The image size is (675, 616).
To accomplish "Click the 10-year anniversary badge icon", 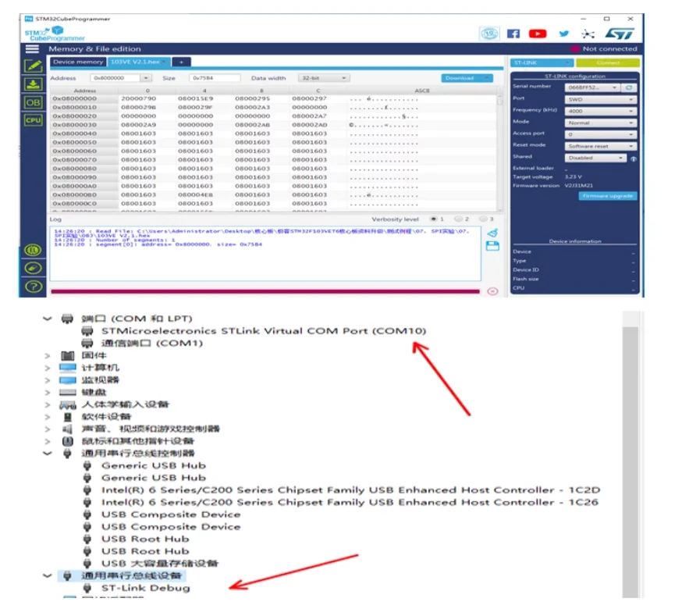I will pos(489,34).
